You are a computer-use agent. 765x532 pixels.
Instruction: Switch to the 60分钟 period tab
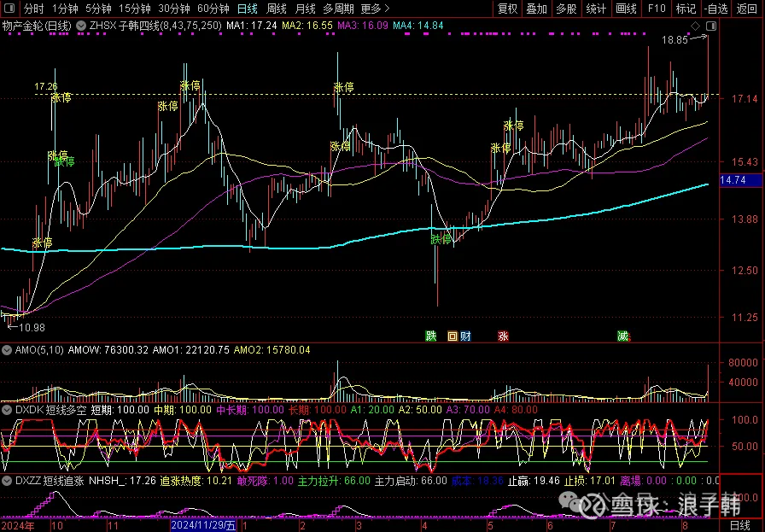(213, 9)
